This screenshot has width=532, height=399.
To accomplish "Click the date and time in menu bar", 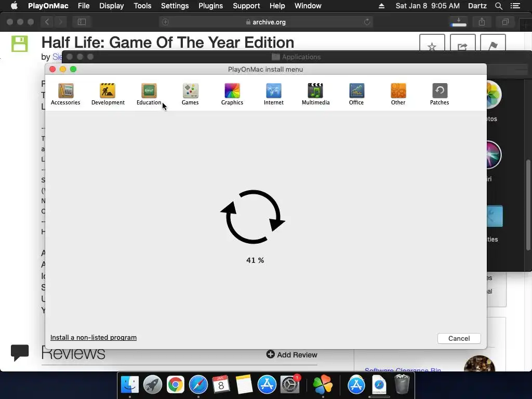I will [428, 6].
